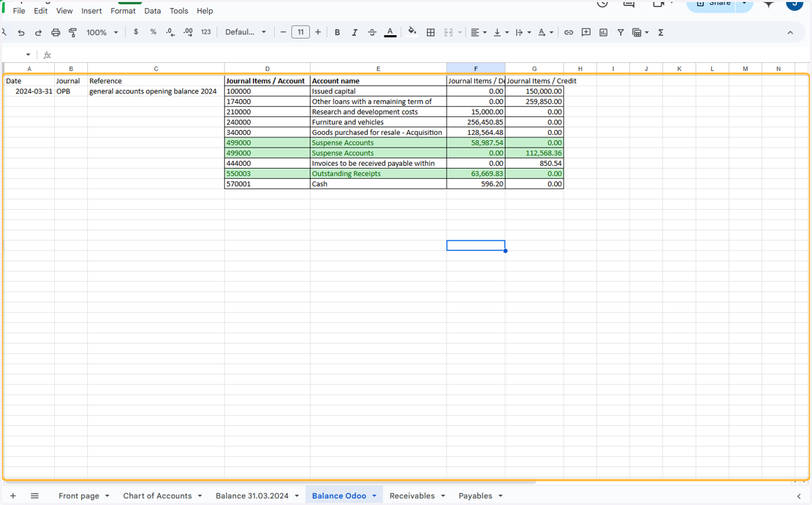Open the borders tool

pyautogui.click(x=430, y=32)
